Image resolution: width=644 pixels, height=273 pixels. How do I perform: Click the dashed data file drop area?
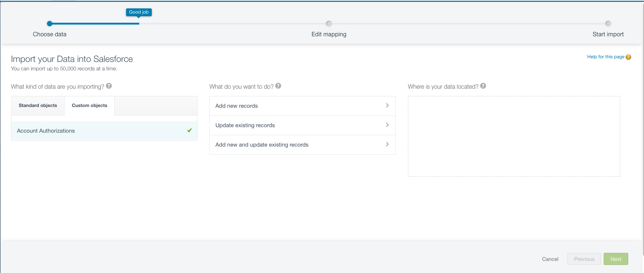click(514, 136)
